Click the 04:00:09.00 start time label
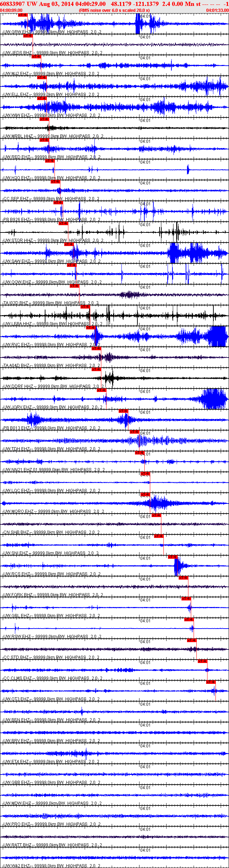This screenshot has height=868, width=229. (x=11, y=10)
